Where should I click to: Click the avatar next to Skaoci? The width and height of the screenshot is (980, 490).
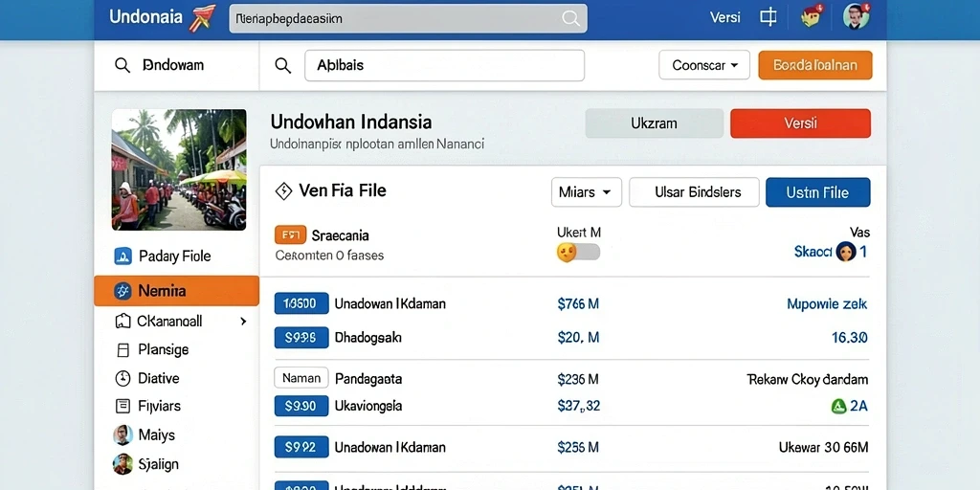coord(845,252)
